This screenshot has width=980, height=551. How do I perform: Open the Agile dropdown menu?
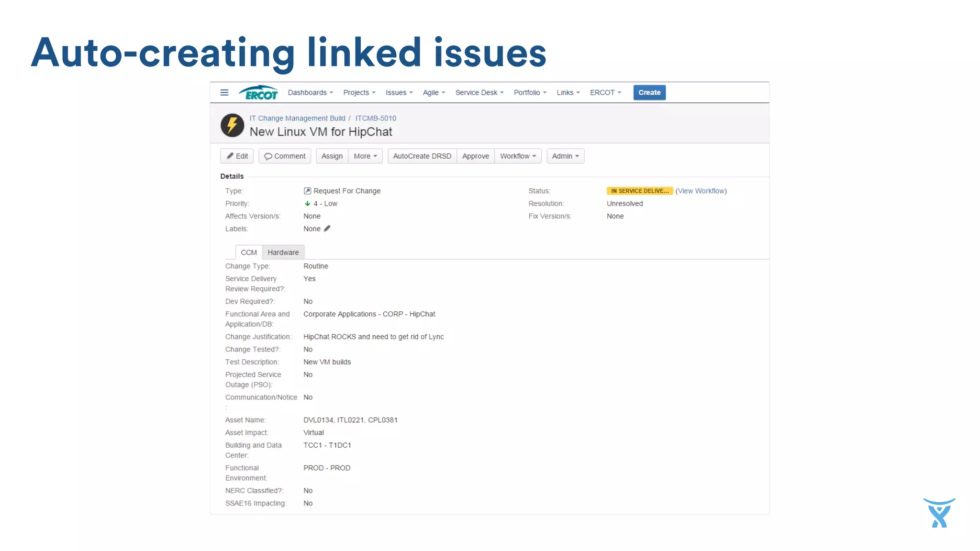coord(434,92)
